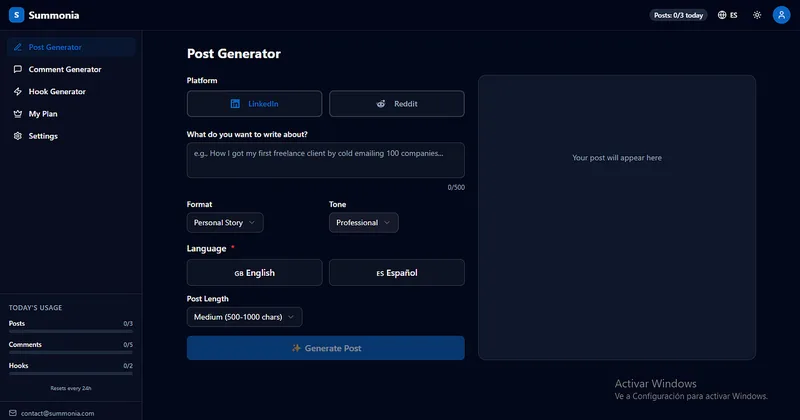Click the TODAY'S USAGE heading
This screenshot has height=420, width=800.
35,308
